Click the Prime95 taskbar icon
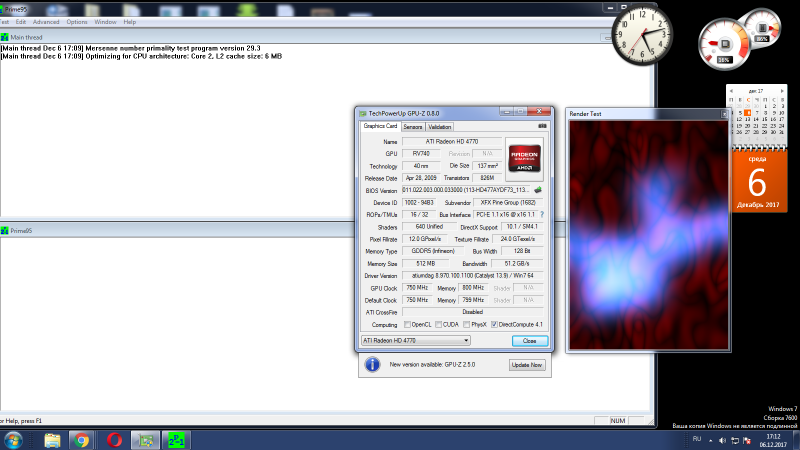The width and height of the screenshot is (800, 450). click(176, 438)
